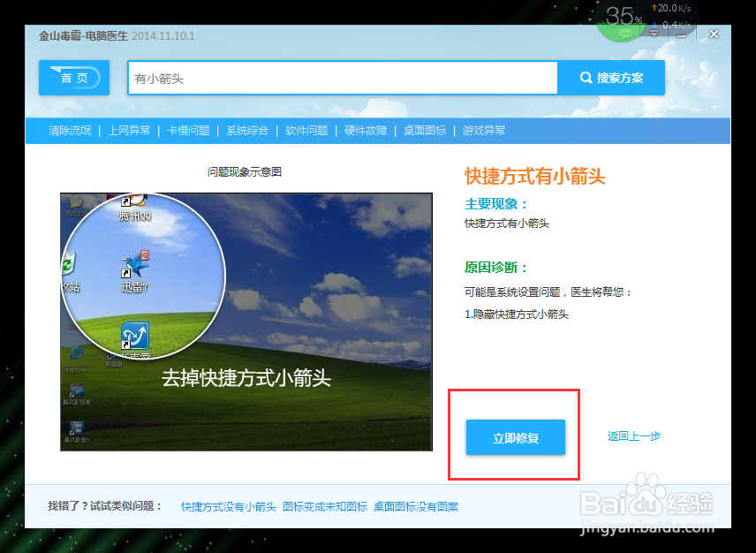
Task: Open the 游戏异常 category
Action: click(x=484, y=131)
